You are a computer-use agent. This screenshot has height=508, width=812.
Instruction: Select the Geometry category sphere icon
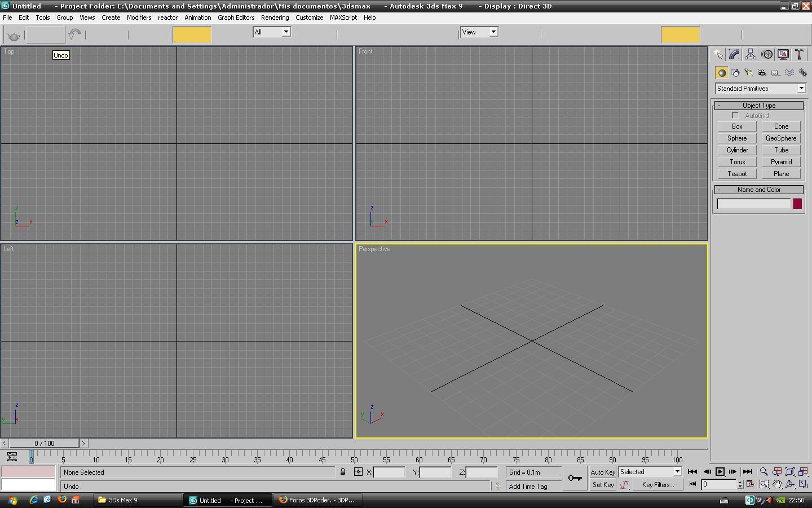tap(721, 73)
